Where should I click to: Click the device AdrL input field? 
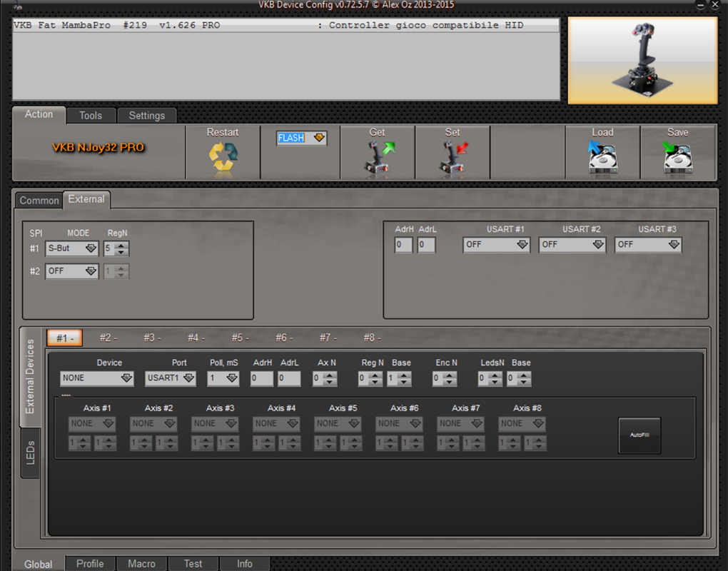pos(289,378)
